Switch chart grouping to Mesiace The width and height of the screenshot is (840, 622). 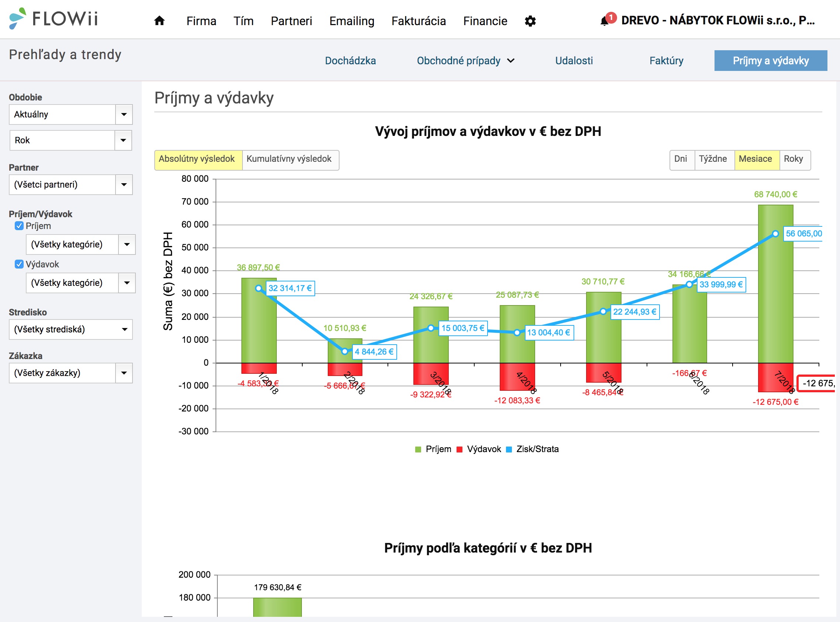click(757, 160)
